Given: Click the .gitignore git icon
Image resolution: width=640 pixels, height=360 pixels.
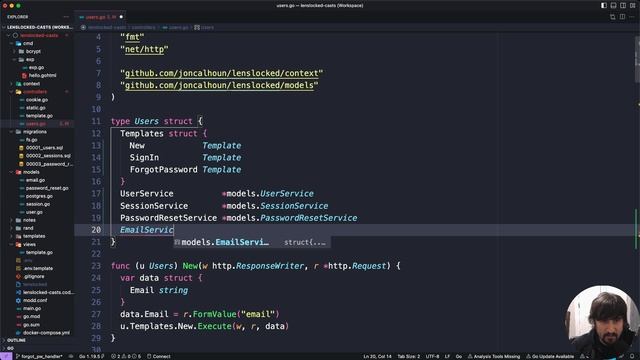Looking at the screenshot, I should tap(18, 276).
